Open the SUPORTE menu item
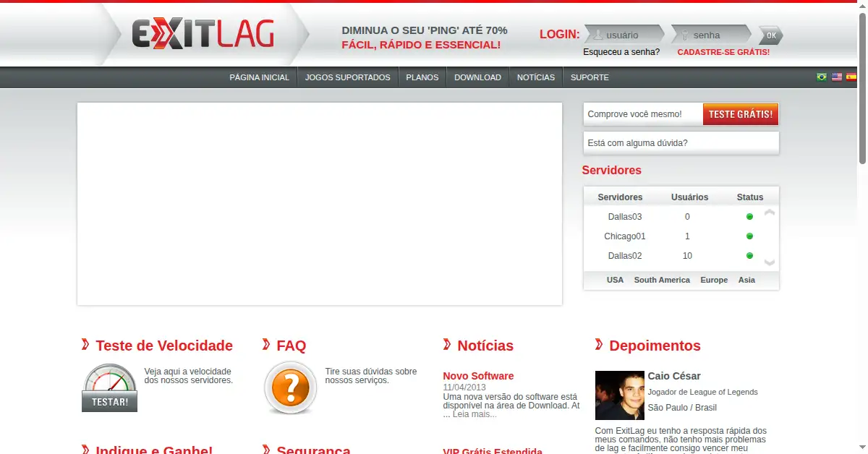Viewport: 868px width, 454px height. (x=590, y=77)
